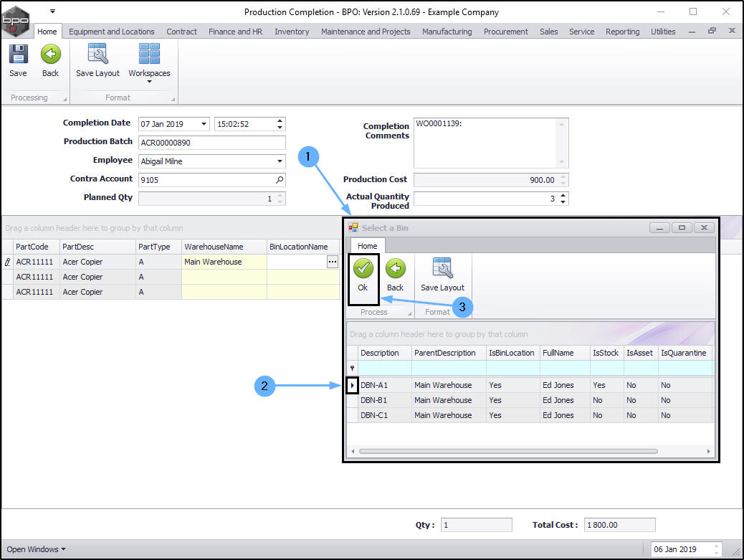Click the BPO application logo
This screenshot has width=744, height=560.
click(15, 21)
